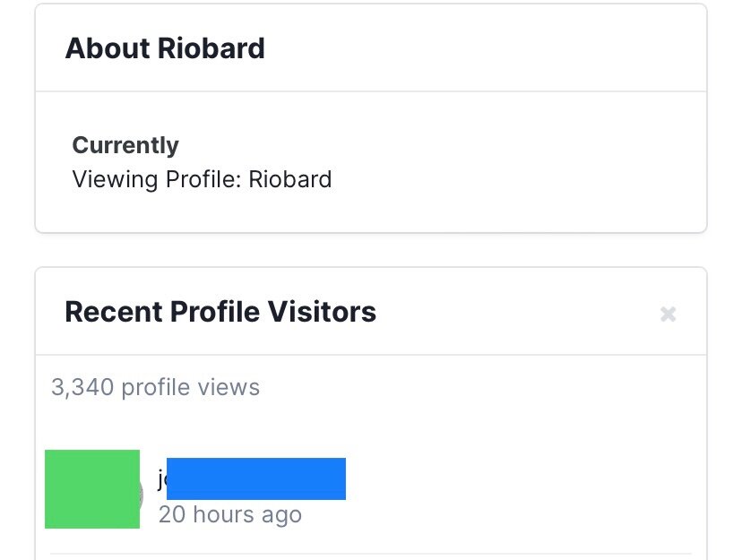
Task: Select the bold "Currently" label
Action: click(125, 145)
